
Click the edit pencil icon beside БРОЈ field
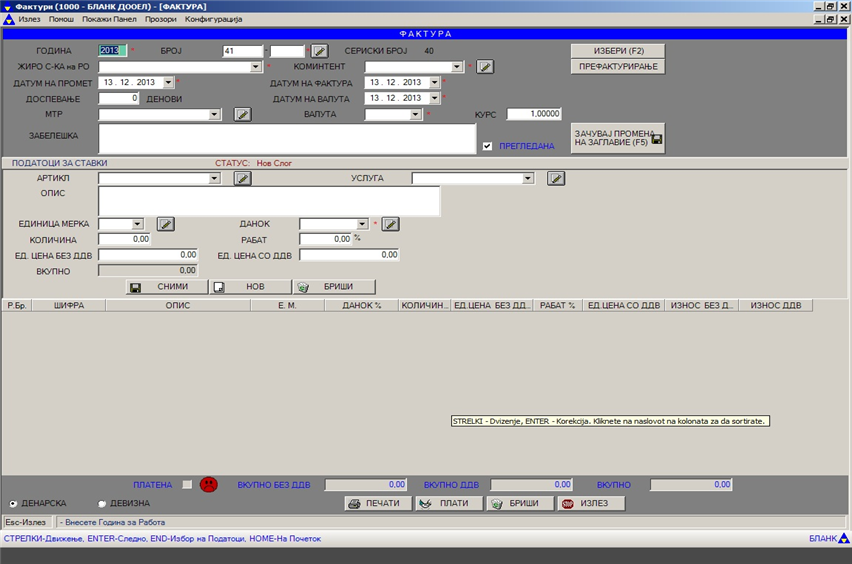point(319,51)
